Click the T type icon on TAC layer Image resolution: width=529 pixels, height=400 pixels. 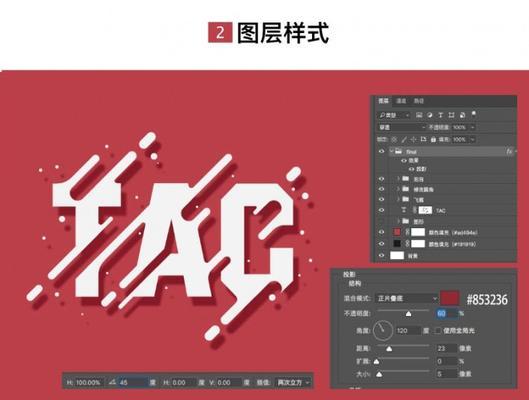point(403,210)
